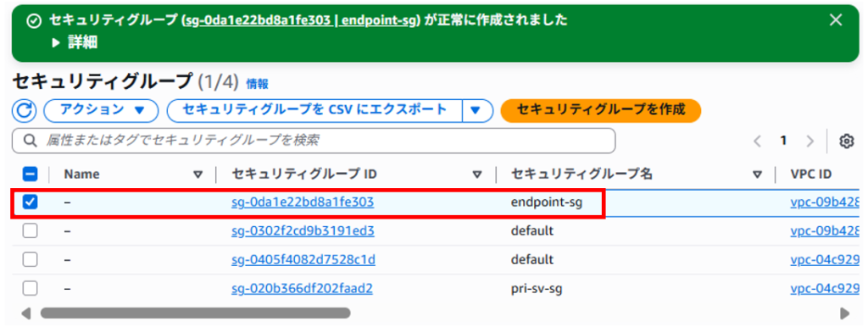Go to previous page arrow

tap(758, 141)
